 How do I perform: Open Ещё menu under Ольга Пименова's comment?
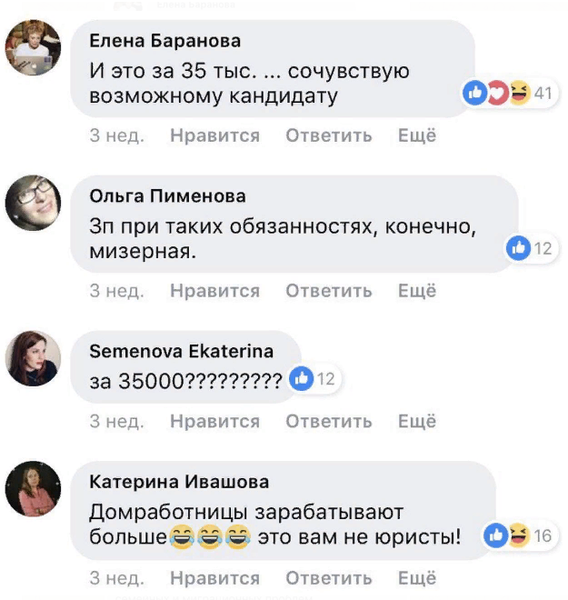pos(417,290)
